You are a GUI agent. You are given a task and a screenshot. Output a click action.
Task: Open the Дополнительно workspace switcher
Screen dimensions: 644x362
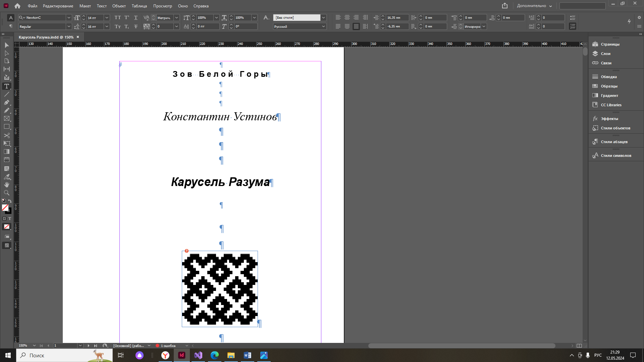(x=534, y=6)
